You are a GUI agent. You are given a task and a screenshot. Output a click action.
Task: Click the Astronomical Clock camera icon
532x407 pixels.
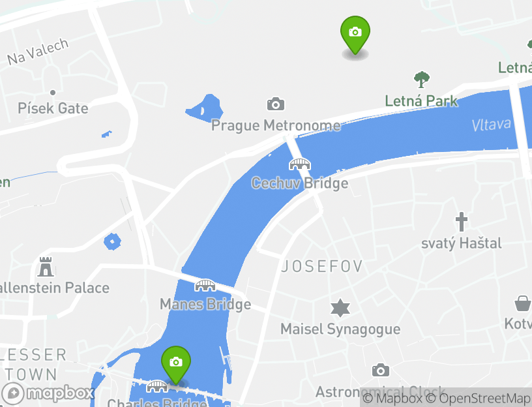pyautogui.click(x=381, y=370)
